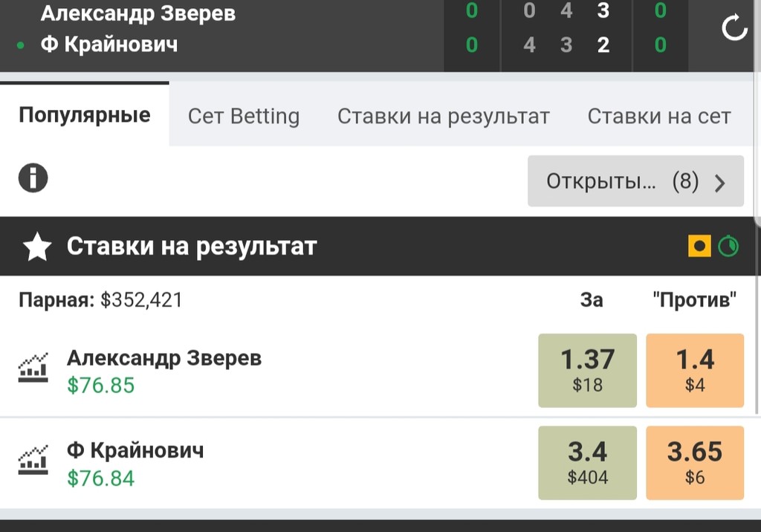Lay Ф Крайнович at odds 3.65
This screenshot has height=532, width=761.
695,462
